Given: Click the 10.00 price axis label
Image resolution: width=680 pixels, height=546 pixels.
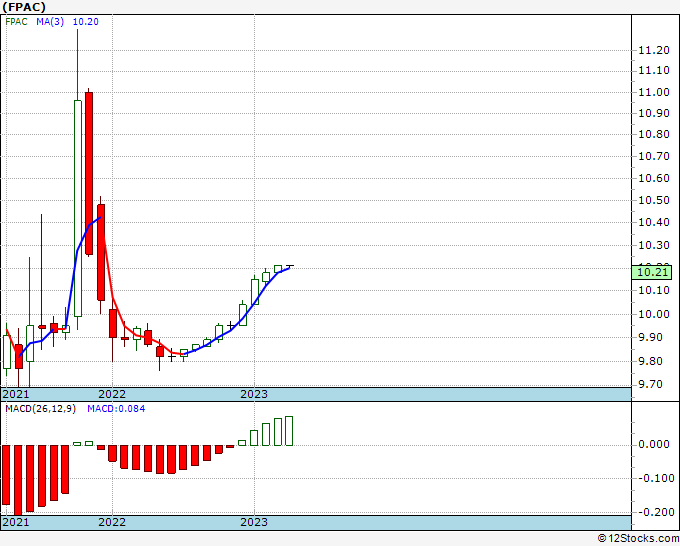Looking at the screenshot, I should pyautogui.click(x=654, y=314).
